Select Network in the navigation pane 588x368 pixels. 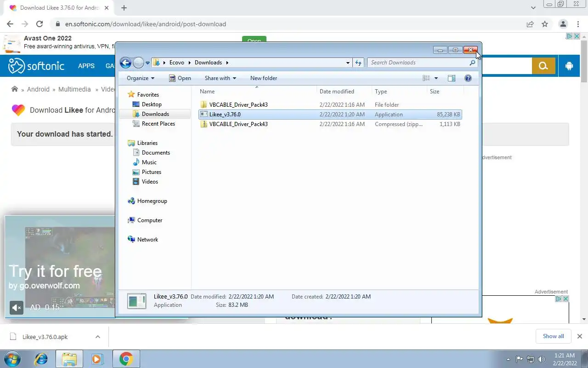coord(147,240)
